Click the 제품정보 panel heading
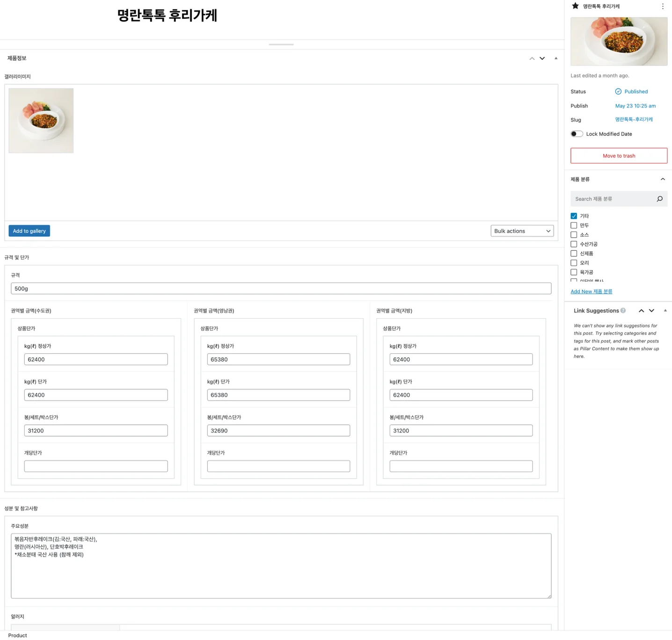 click(17, 58)
